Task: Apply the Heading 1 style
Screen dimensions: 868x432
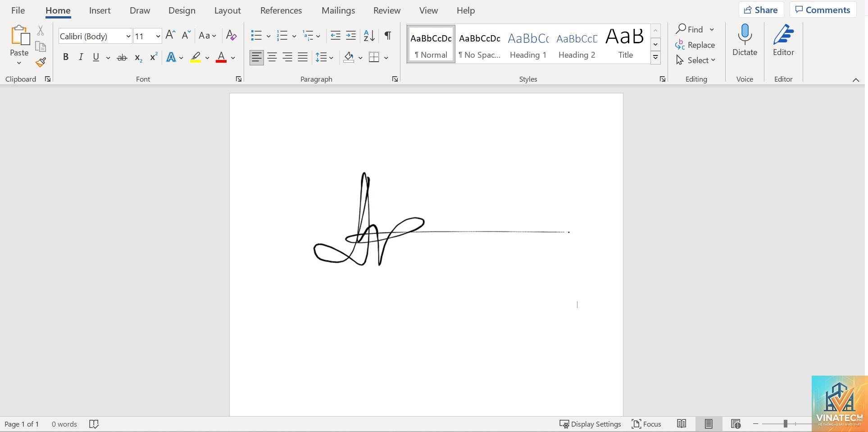Action: coord(528,44)
